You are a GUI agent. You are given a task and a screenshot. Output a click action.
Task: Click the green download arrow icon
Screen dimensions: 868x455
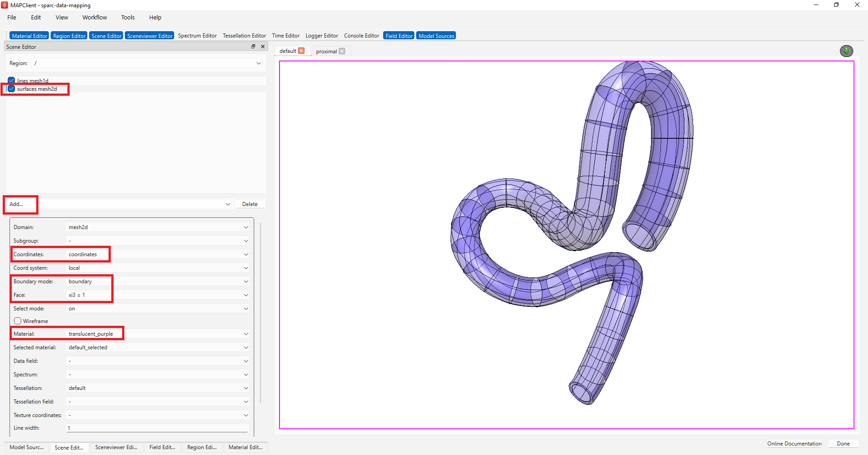(x=846, y=51)
